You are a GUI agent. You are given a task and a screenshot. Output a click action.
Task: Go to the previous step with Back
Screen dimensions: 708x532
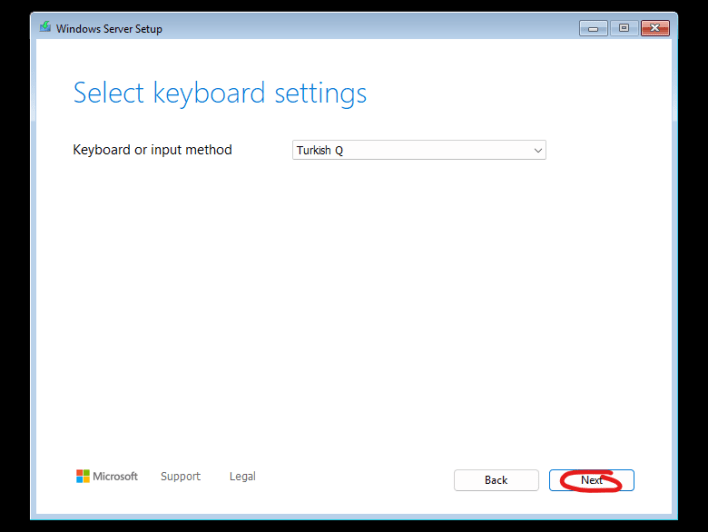(496, 480)
